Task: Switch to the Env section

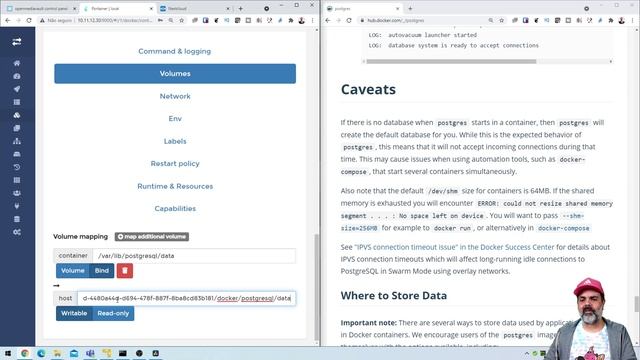Action: [x=175, y=119]
